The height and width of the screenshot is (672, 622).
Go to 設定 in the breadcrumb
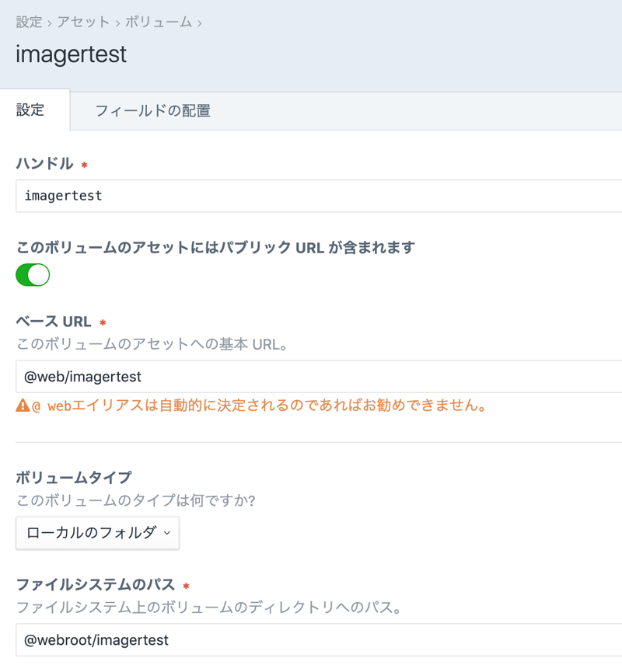(29, 22)
